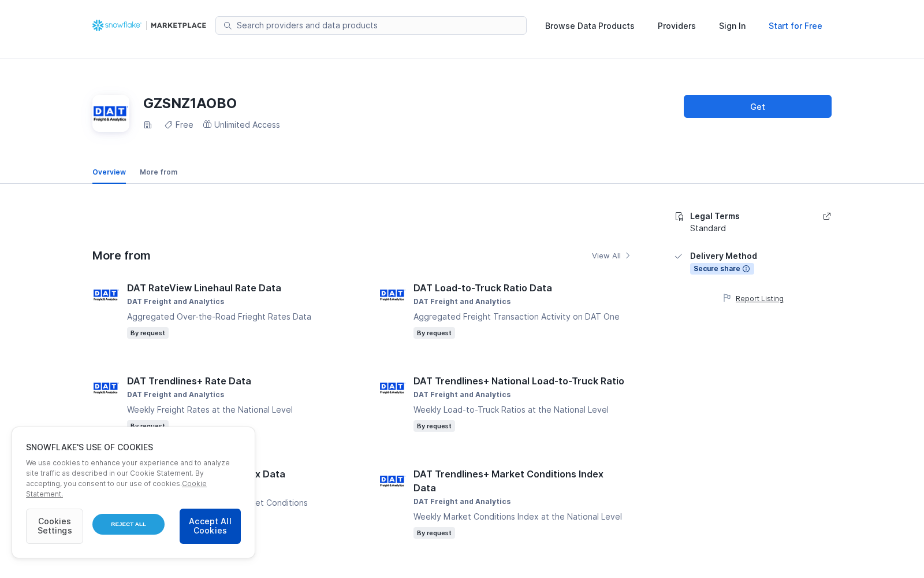Open DAT RateView Linehaul Rate Data listing
Viewport: 924px width, 578px height.
coord(204,288)
